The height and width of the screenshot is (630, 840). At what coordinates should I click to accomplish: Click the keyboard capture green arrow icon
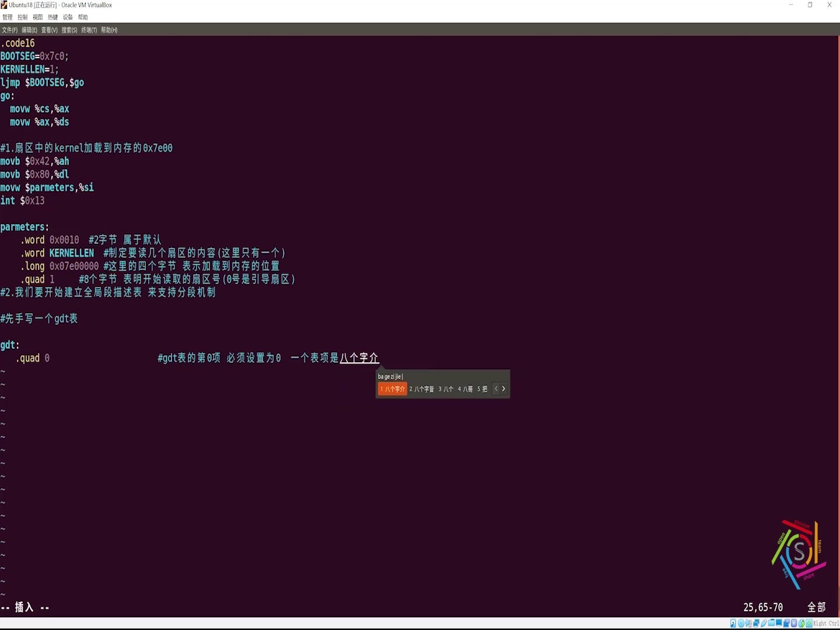click(x=809, y=624)
